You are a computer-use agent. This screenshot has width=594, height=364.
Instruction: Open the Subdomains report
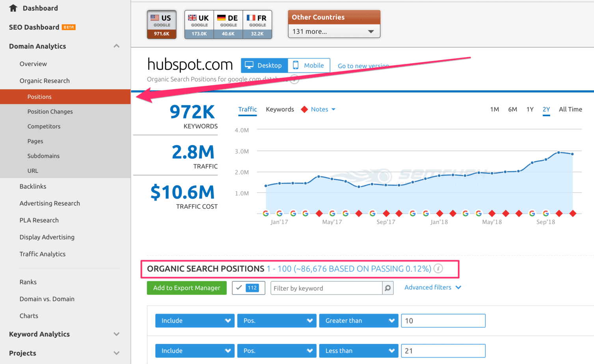(x=43, y=156)
